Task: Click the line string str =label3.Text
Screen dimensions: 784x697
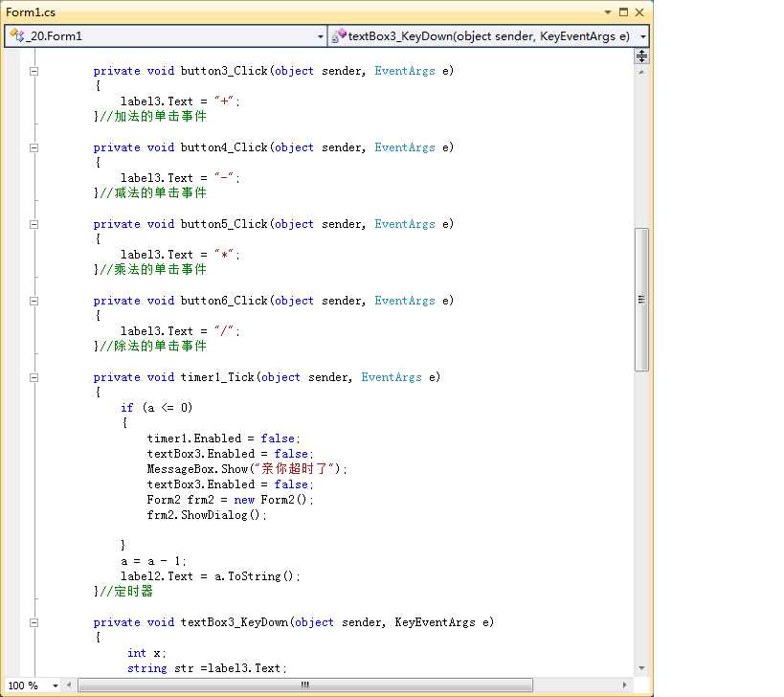Action: point(207,668)
